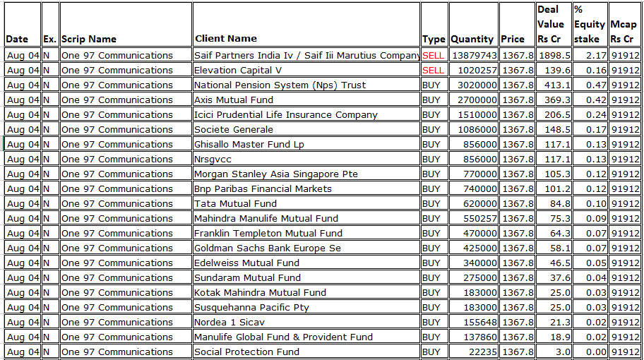644x360 pixels.
Task: Click 'Axis Mutual Fund' client cell
Action: (306, 100)
